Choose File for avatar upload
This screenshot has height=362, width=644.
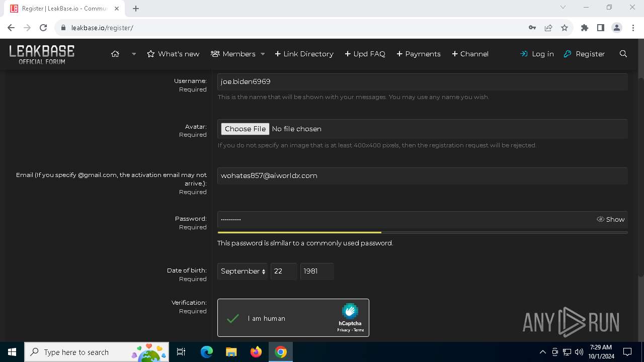click(x=245, y=129)
